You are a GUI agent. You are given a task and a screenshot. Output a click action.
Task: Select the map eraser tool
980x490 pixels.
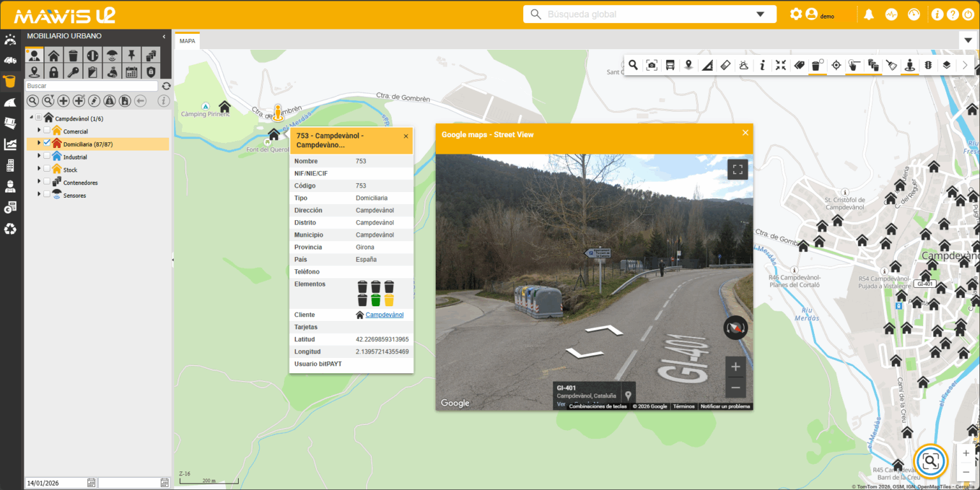[x=725, y=65]
